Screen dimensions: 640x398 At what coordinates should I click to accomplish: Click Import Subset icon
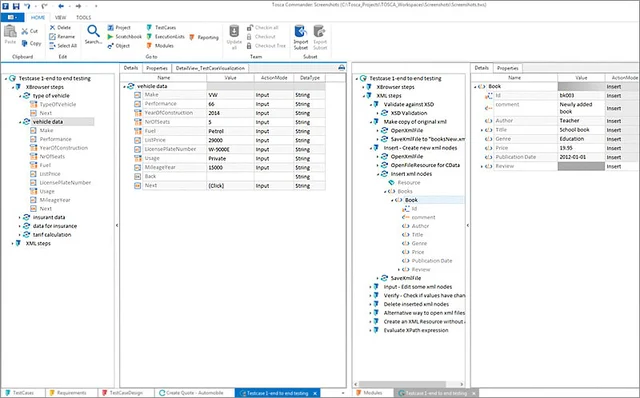pyautogui.click(x=300, y=31)
